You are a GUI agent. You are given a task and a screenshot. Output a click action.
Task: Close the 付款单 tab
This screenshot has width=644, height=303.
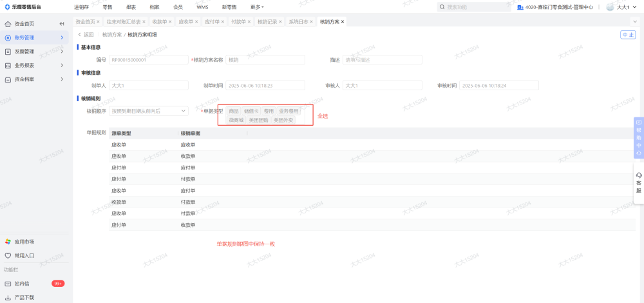(x=249, y=21)
